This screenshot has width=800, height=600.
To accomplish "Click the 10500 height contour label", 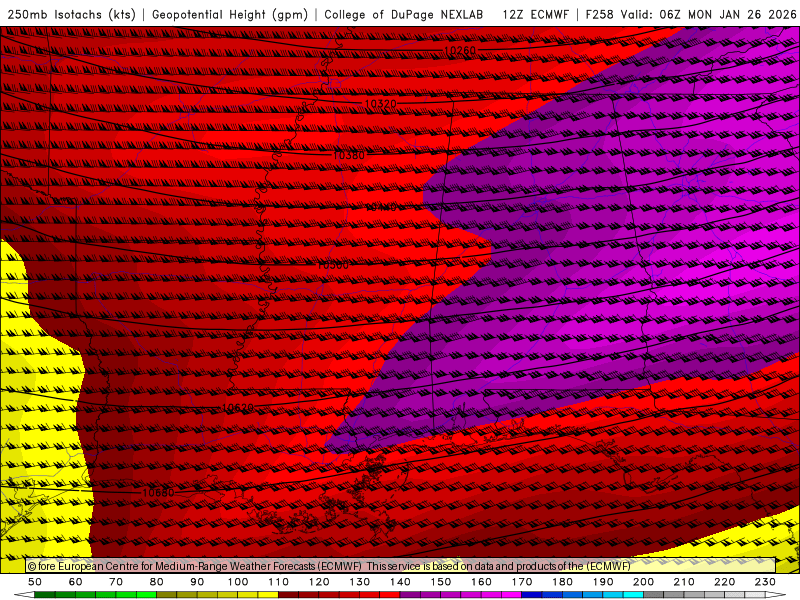I will click(333, 265).
